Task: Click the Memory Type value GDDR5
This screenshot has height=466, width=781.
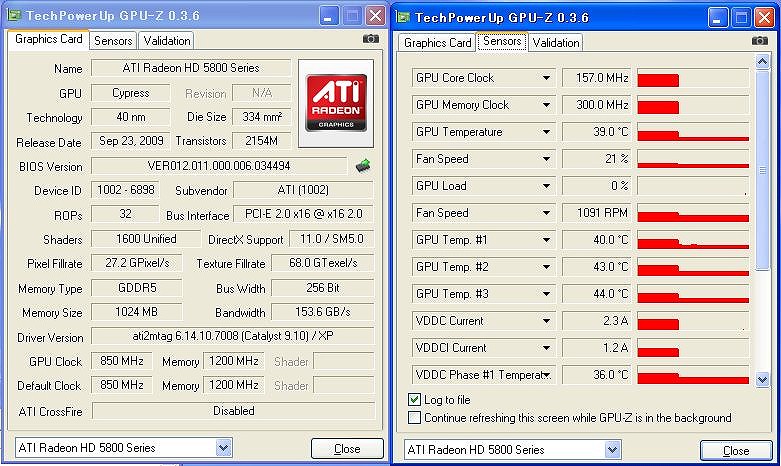Action: 136,288
